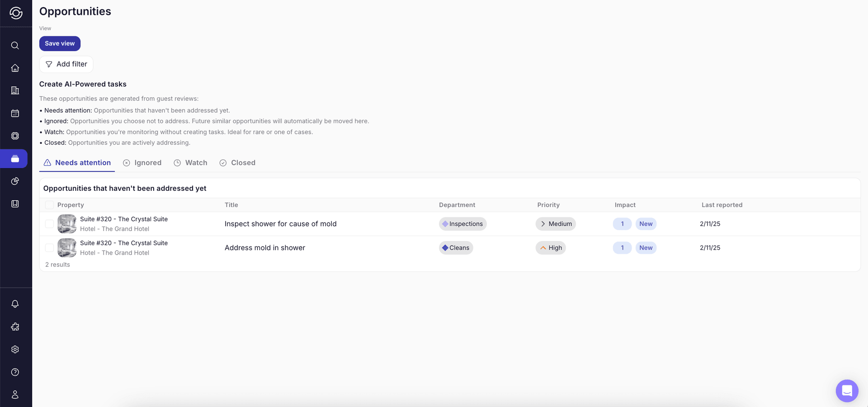Check the 'Inspect shower for cause of mold' row

pyautogui.click(x=49, y=223)
